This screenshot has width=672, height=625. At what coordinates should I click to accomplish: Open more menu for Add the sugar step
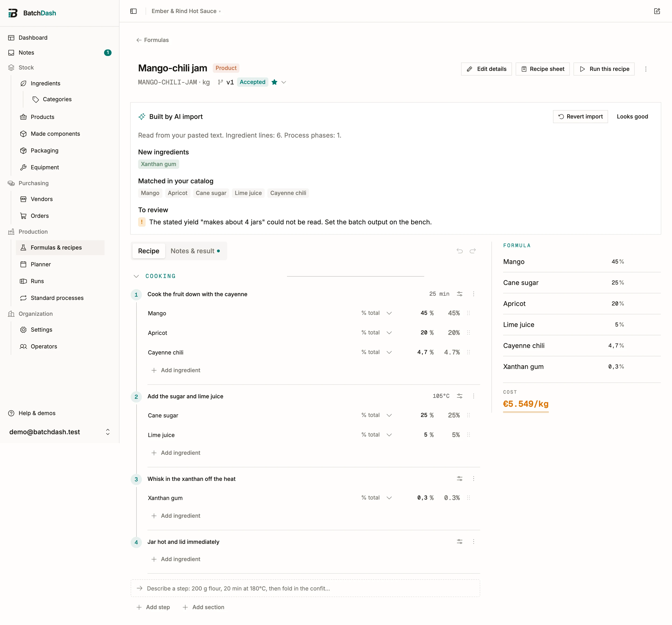coord(474,396)
